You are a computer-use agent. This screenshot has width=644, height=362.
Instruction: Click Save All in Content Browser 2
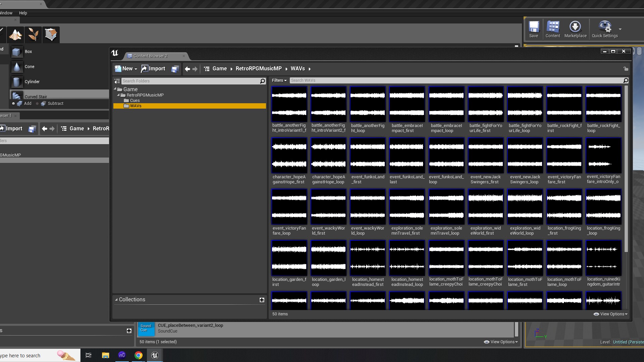175,69
